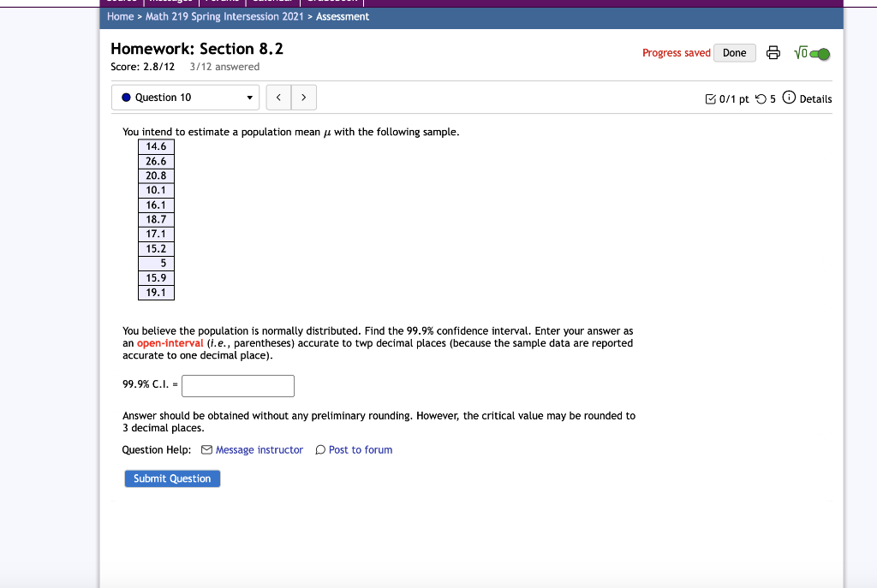This screenshot has height=588, width=877.
Task: Go to previous question with the left chevron
Action: pos(278,97)
